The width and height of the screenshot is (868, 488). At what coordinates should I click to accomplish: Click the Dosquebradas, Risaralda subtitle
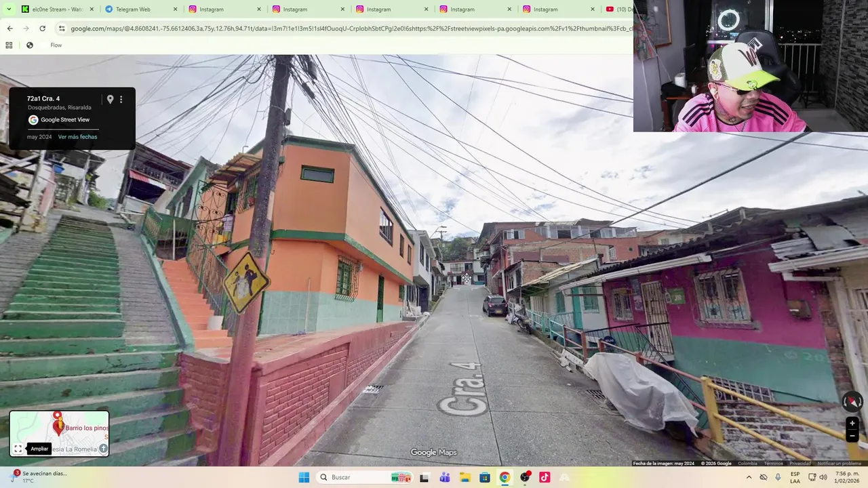pos(60,108)
